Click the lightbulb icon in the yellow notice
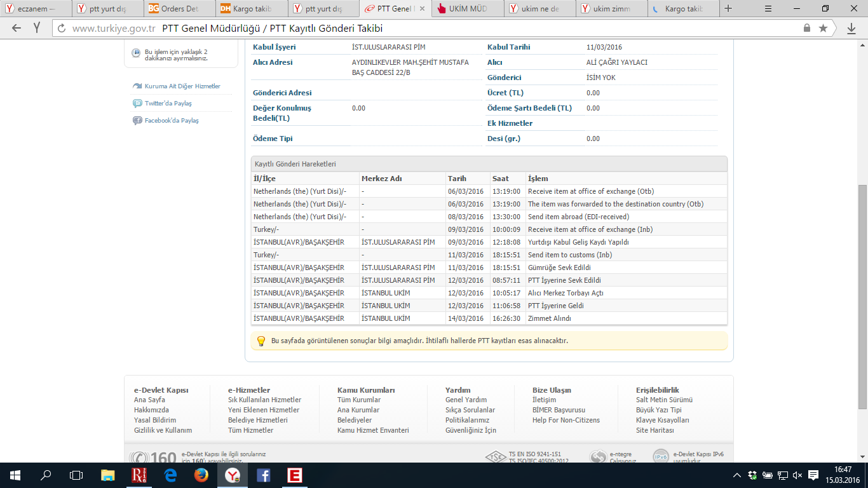868x488 pixels. 261,341
